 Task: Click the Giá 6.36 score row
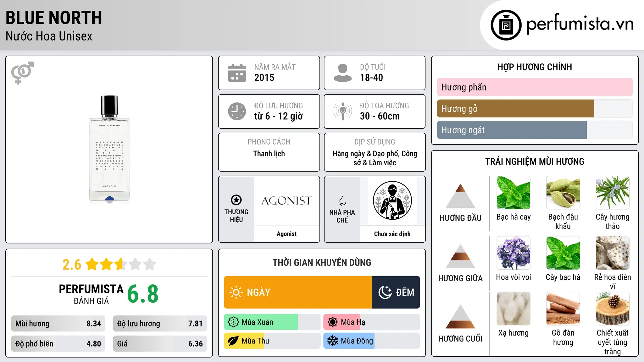pyautogui.click(x=160, y=344)
